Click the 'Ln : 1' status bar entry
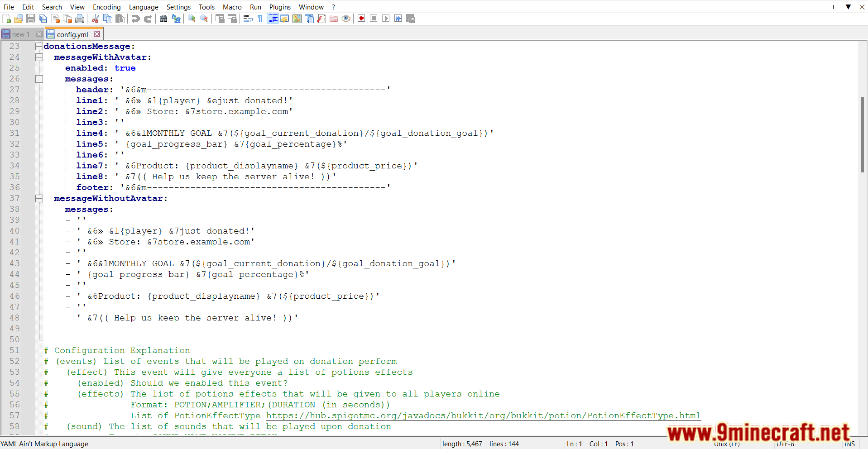Viewport: 868px width, 449px height. coord(574,444)
